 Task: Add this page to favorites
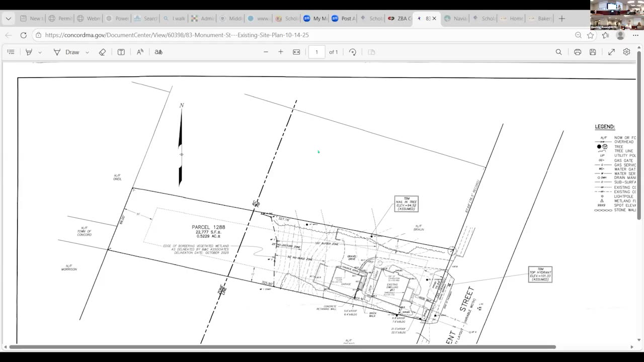pyautogui.click(x=591, y=35)
